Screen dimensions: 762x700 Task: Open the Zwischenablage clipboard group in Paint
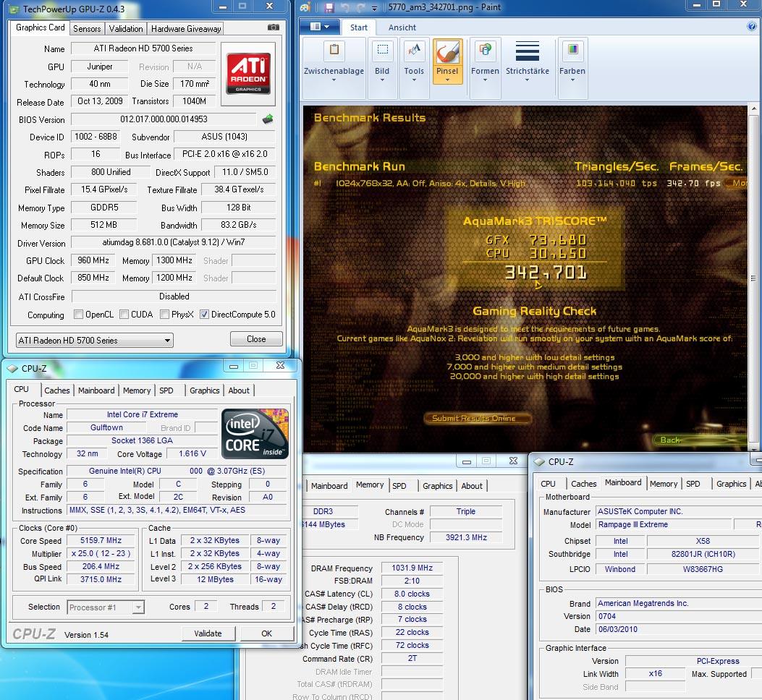[334, 68]
